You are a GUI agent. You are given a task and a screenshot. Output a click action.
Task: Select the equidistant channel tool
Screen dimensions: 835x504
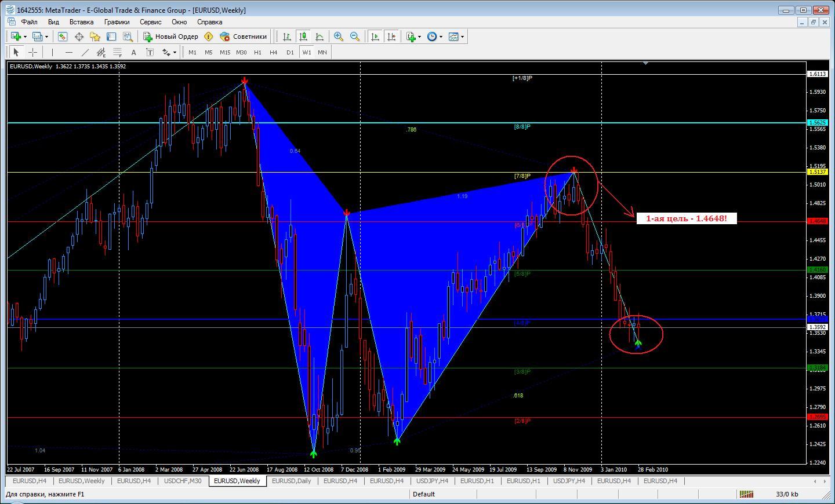pos(101,52)
